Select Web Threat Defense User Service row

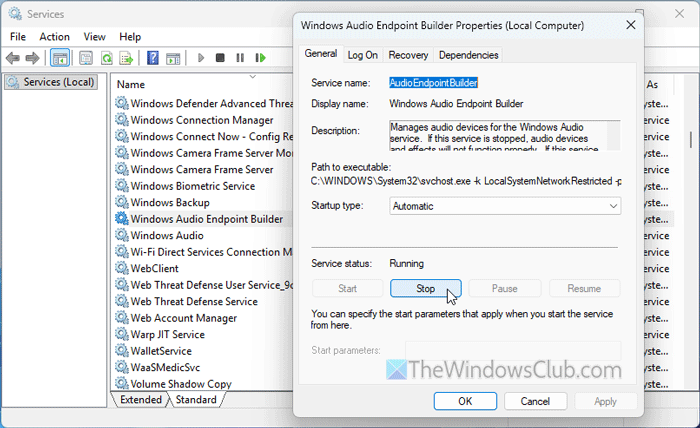204,285
